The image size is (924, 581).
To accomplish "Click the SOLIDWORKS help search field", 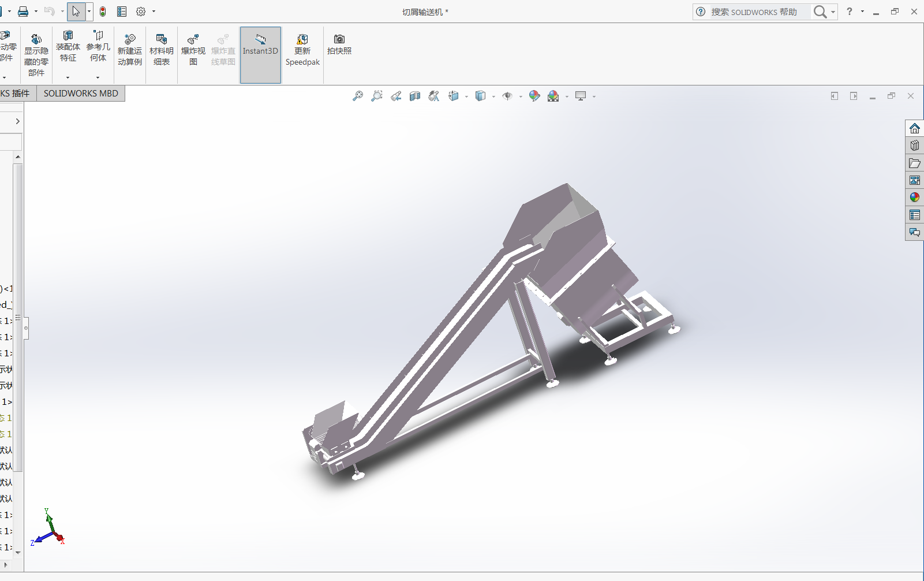I will [x=753, y=12].
